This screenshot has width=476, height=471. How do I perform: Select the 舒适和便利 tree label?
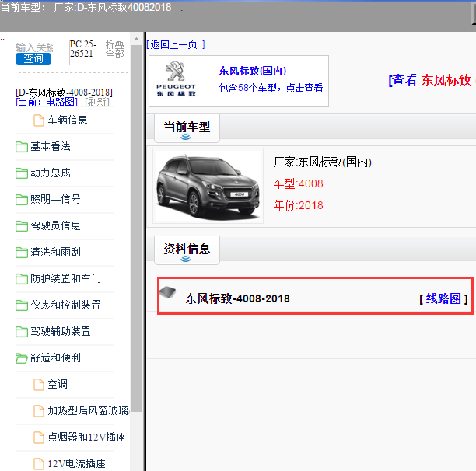pyautogui.click(x=55, y=358)
